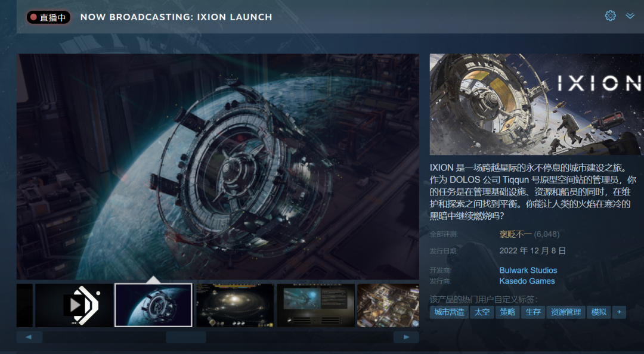Click the release date 2022 年 12 月 8 日
The width and height of the screenshot is (644, 354).
[532, 250]
